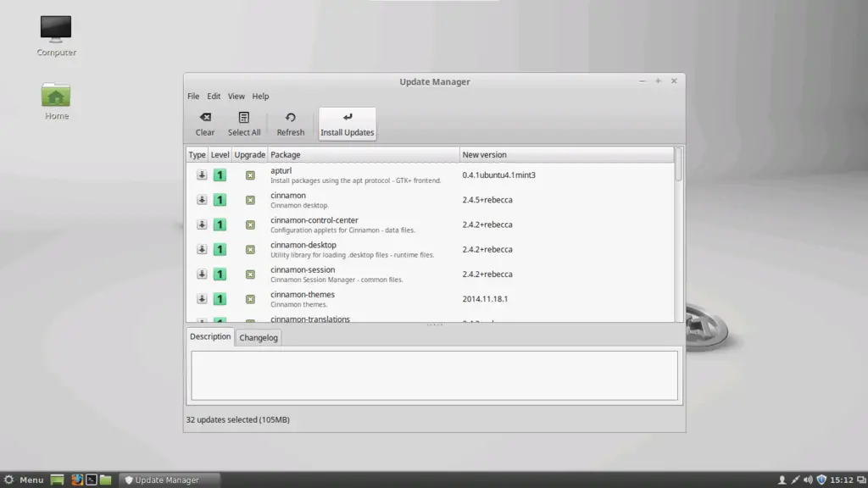Toggle cinnamon-control-center upgrade checkbox
Viewport: 868px width, 488px height.
pos(250,225)
